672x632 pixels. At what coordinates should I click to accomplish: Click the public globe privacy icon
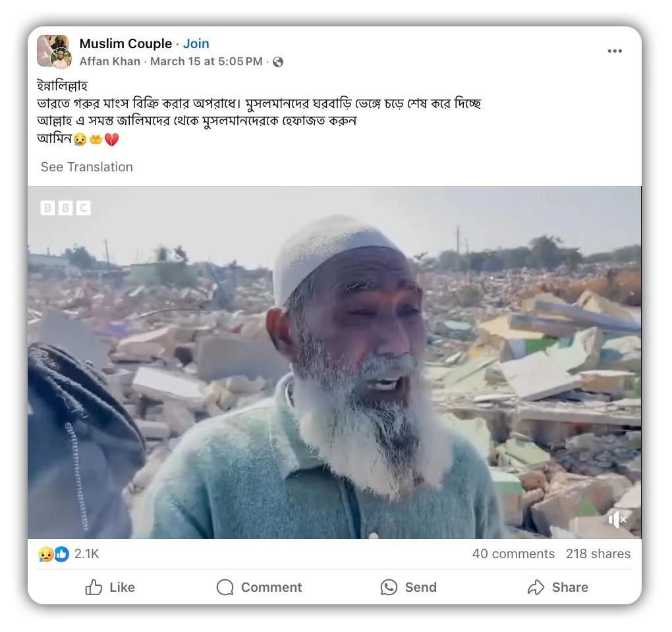tap(278, 62)
